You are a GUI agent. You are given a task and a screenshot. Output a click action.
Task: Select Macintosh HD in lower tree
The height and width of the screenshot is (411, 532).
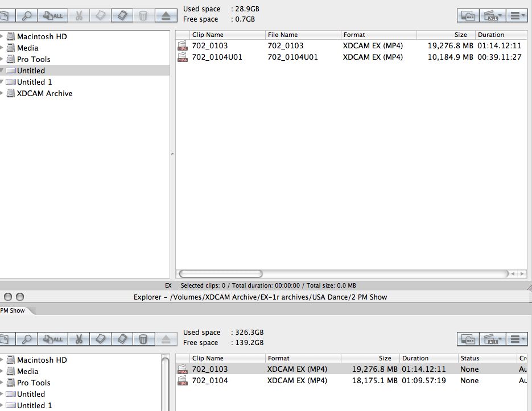click(x=42, y=360)
